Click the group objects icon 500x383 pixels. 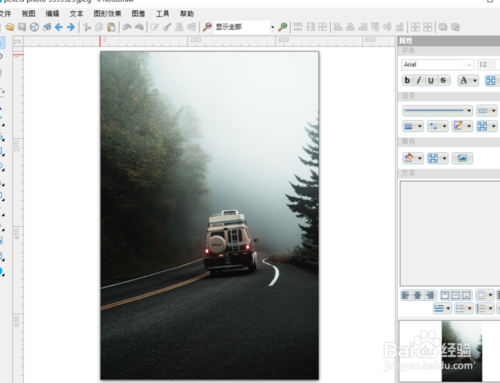point(415,27)
